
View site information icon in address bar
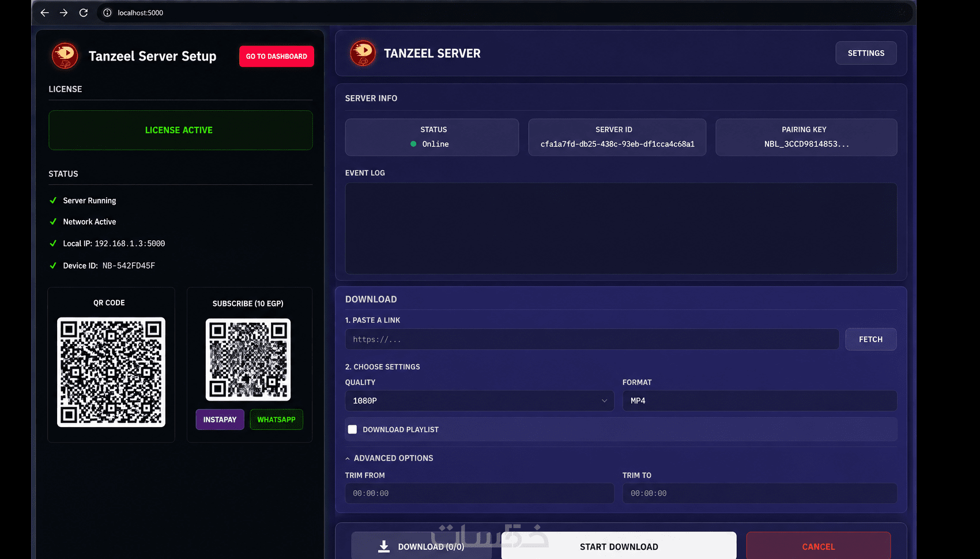coord(107,13)
